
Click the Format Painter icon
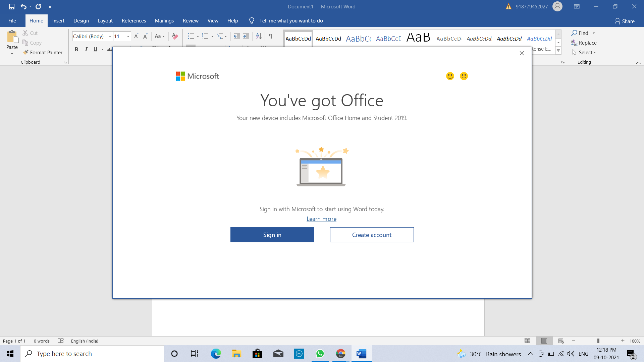26,52
